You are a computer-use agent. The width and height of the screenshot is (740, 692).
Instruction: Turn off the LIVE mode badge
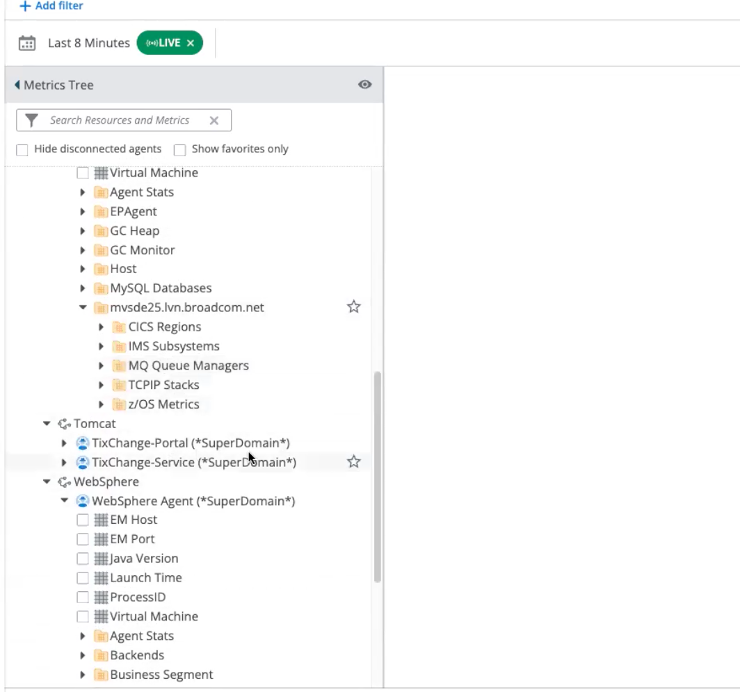[x=190, y=43]
